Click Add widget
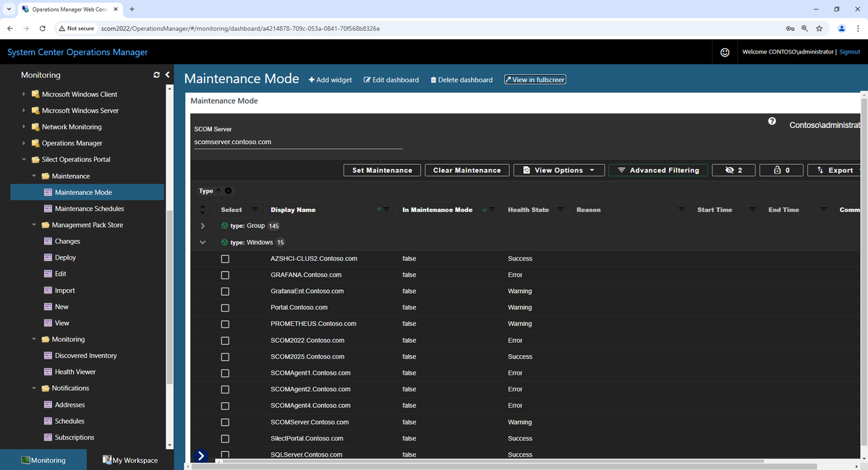This screenshot has width=868, height=470. (x=331, y=80)
